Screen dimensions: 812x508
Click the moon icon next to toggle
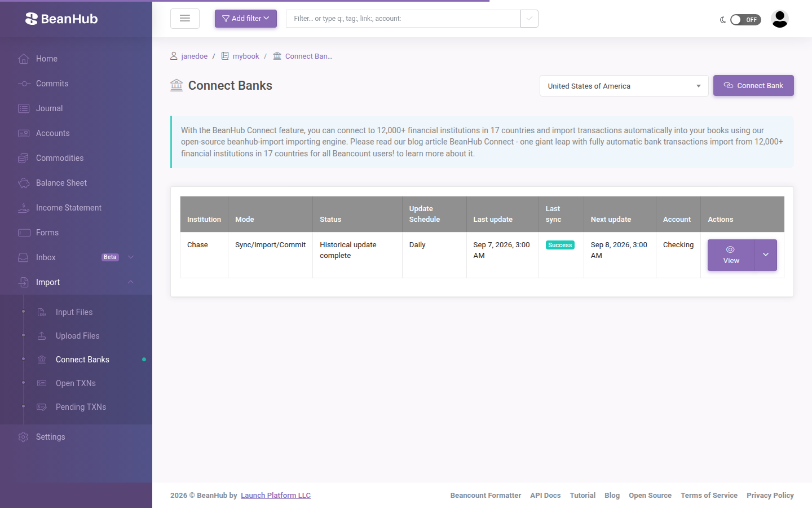[x=723, y=20]
